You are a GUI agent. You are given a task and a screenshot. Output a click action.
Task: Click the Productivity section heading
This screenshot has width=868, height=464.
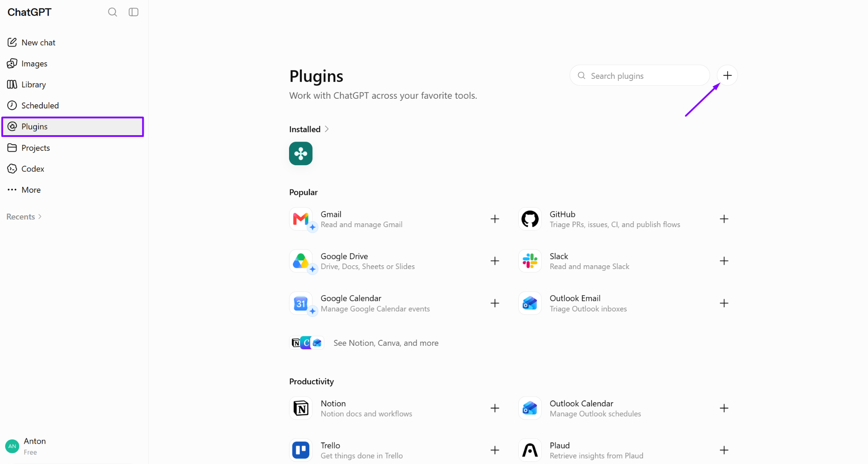pyautogui.click(x=312, y=382)
